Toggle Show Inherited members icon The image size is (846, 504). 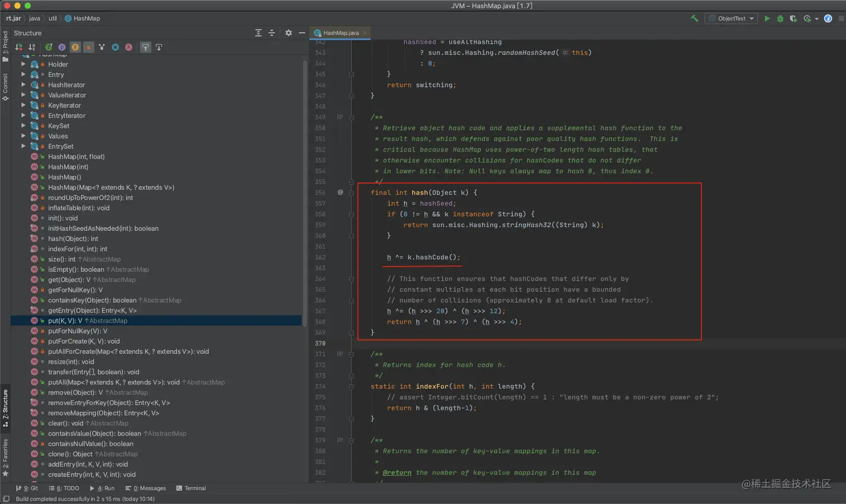pos(49,47)
